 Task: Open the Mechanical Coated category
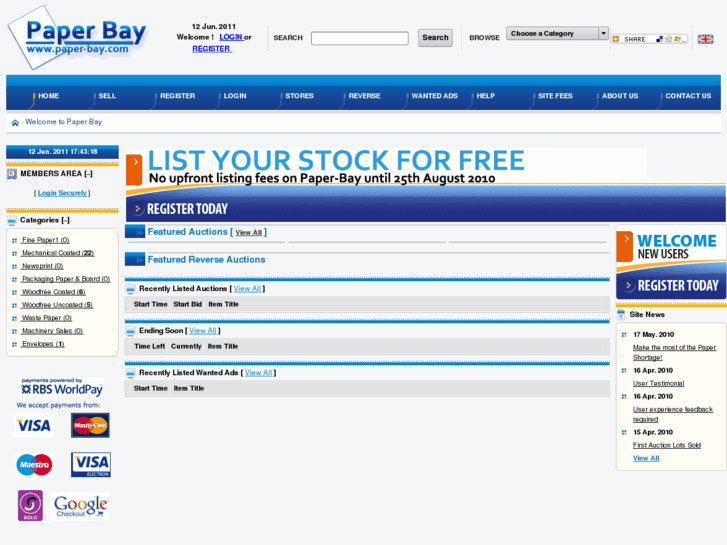pos(58,253)
